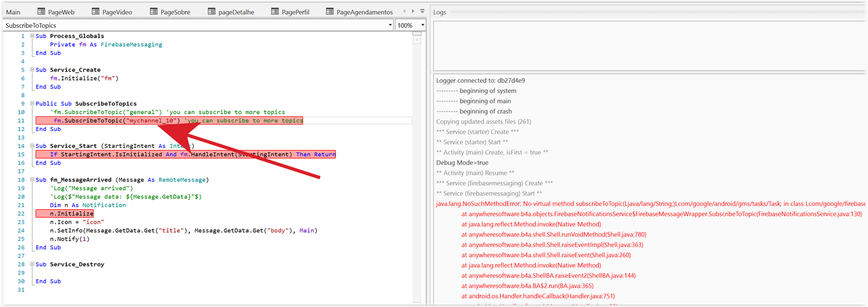Collapse the fm_MessageArrived sub block
This screenshot has width=868, height=307.
pyautogui.click(x=31, y=180)
